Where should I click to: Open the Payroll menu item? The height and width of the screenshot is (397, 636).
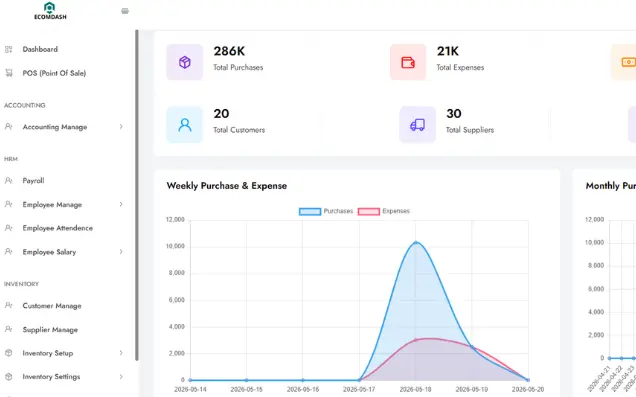33,180
